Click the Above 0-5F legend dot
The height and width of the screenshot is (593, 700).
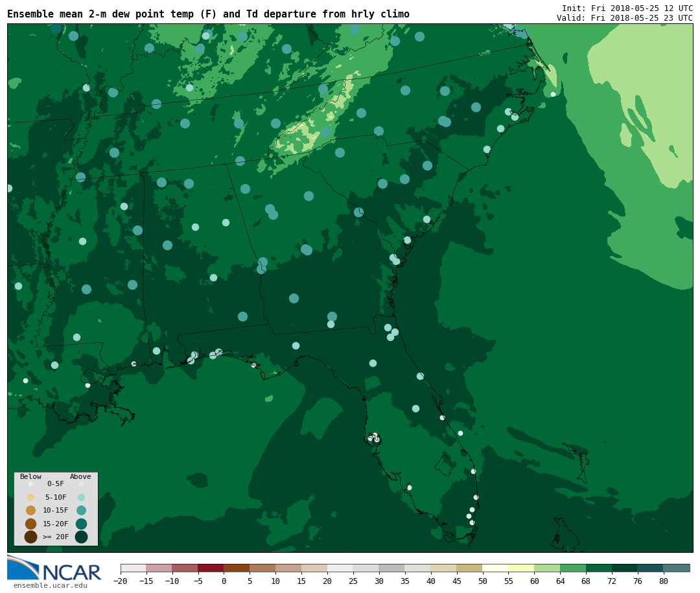81,484
